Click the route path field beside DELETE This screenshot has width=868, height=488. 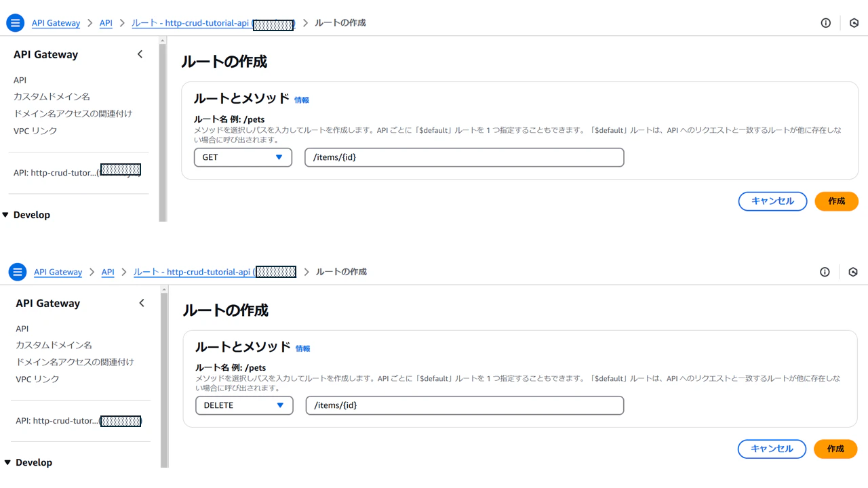[465, 405]
